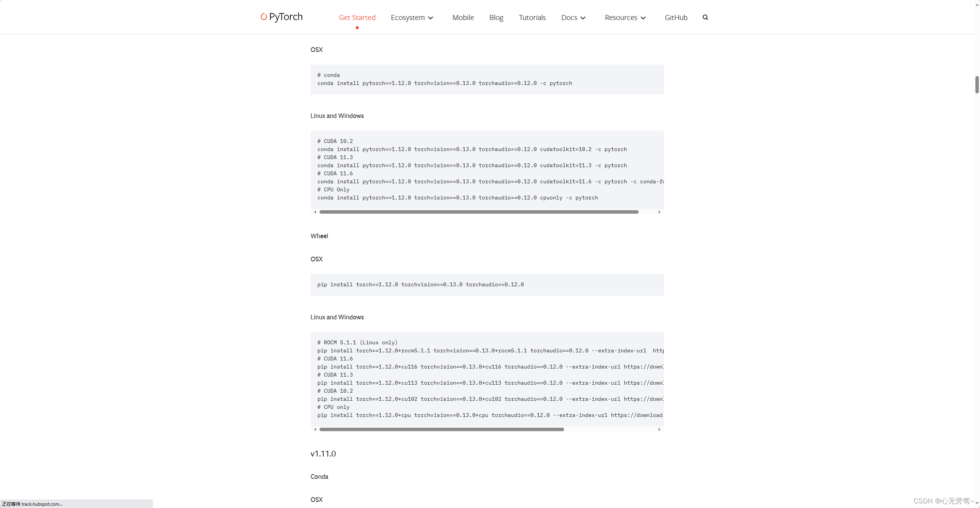Click the '# CPU Only' conda comment
The image size is (980, 508).
333,189
